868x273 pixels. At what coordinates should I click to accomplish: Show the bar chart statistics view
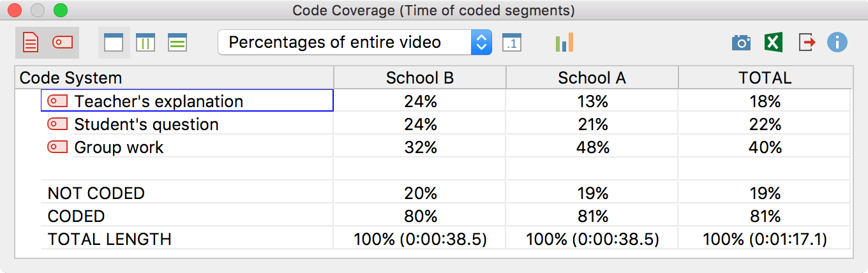click(x=564, y=43)
